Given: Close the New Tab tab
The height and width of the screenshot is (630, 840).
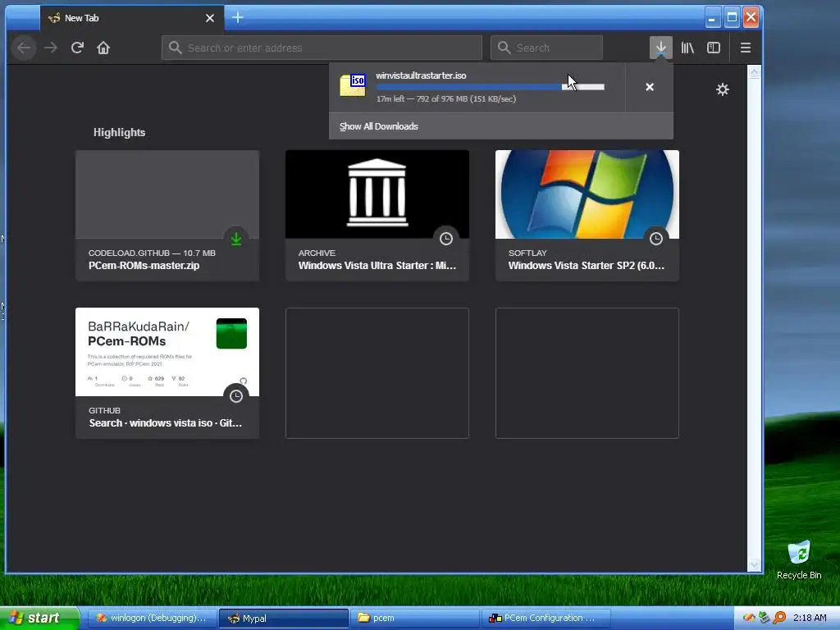Looking at the screenshot, I should pyautogui.click(x=210, y=18).
